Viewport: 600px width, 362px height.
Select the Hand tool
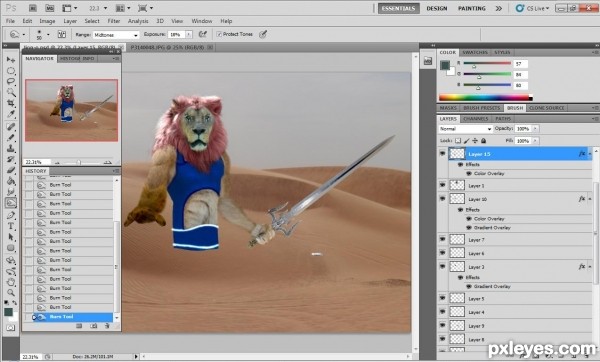coord(11,282)
